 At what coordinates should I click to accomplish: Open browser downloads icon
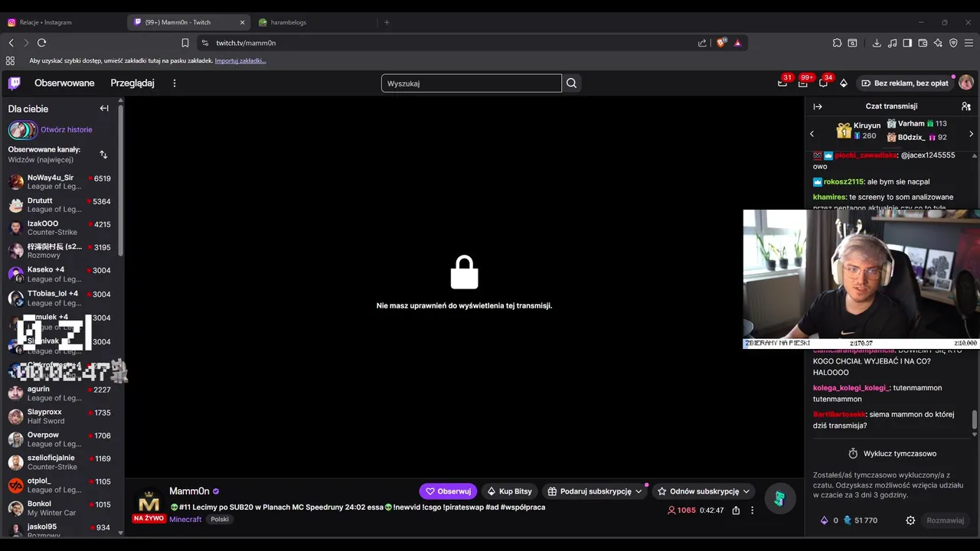point(877,43)
